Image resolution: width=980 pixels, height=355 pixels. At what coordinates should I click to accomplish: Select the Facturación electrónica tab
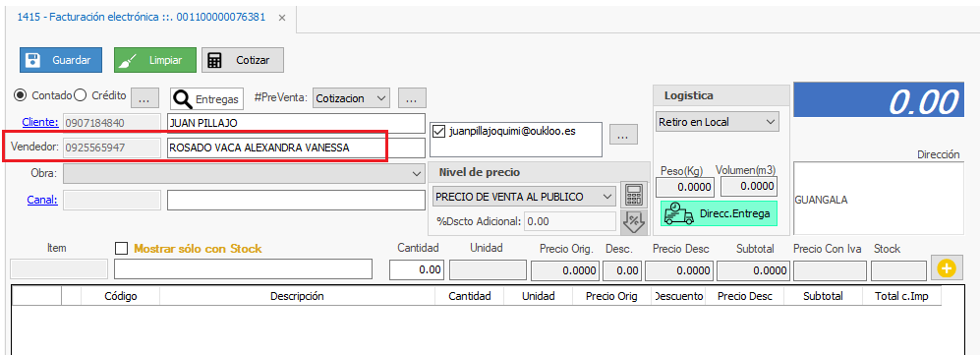(142, 18)
